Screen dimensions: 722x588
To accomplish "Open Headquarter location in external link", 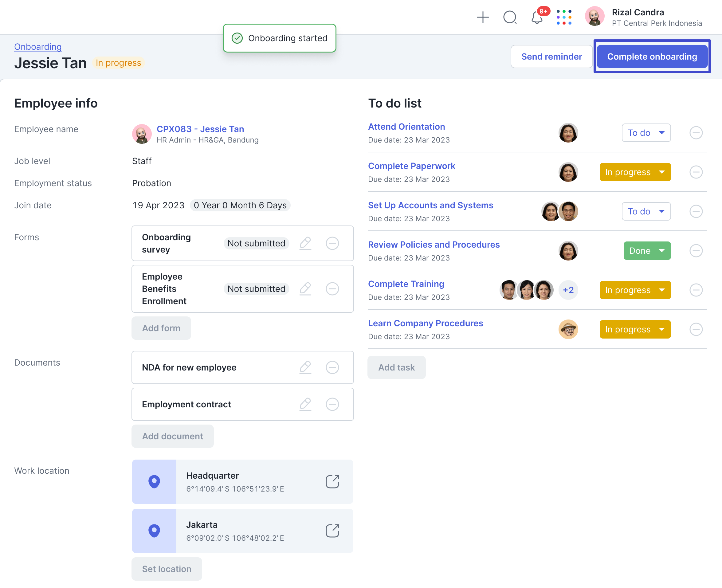I will coord(332,481).
